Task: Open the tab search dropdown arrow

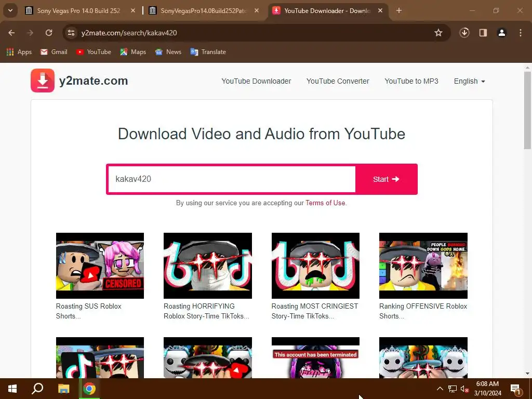Action: (10, 11)
